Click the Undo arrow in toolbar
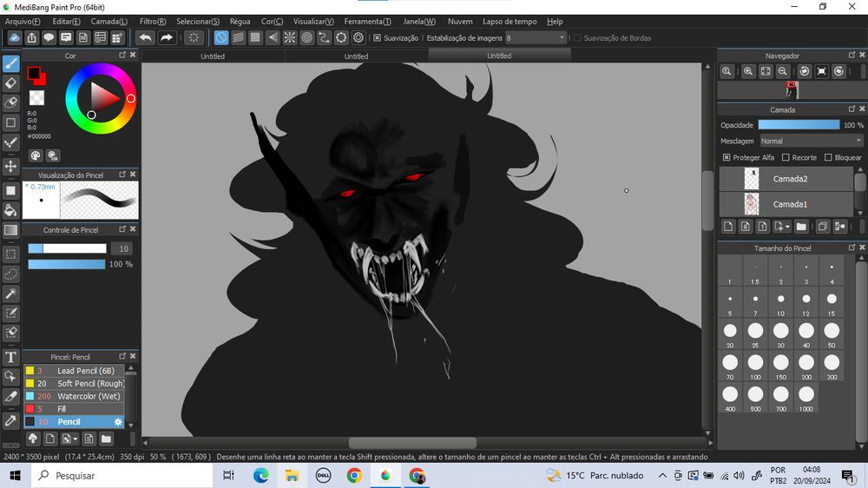The image size is (868, 488). tap(145, 37)
